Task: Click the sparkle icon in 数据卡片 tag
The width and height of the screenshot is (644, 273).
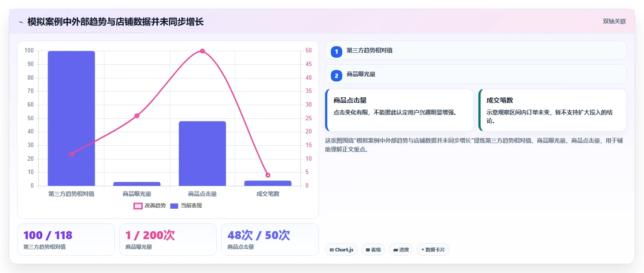Action: 423,250
